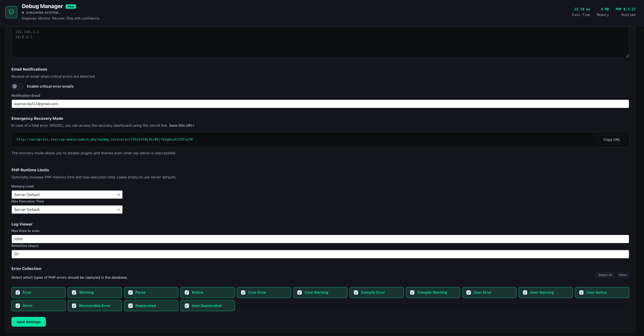Click the Save Settings button
This screenshot has width=644, height=336.
[28, 322]
